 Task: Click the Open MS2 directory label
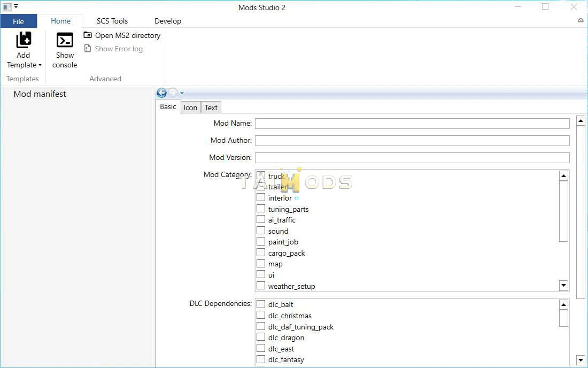(x=128, y=35)
